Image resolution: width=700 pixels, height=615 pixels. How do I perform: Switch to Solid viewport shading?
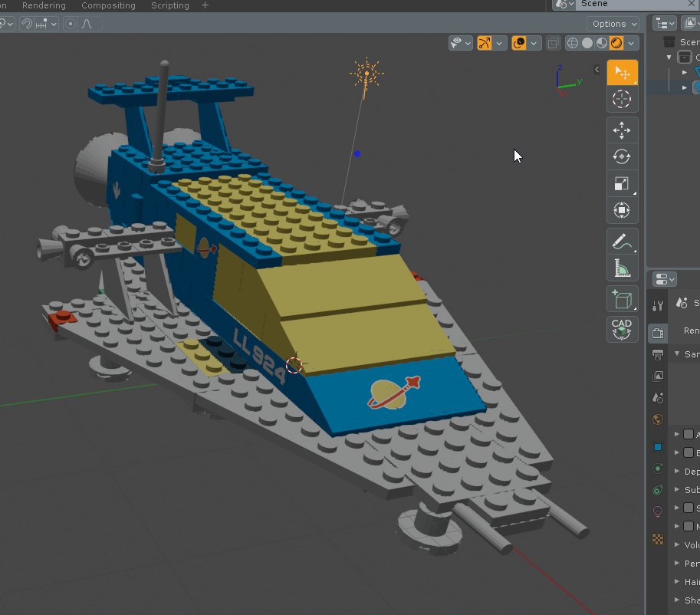coord(587,43)
